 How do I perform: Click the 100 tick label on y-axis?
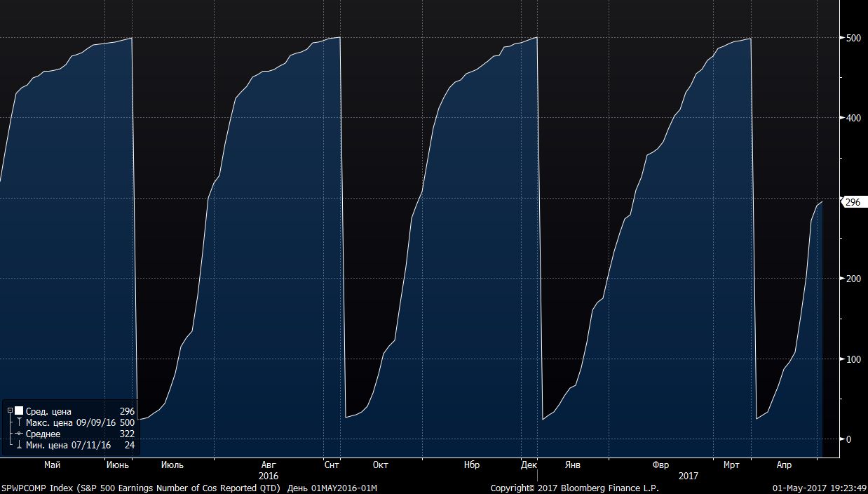(x=853, y=359)
